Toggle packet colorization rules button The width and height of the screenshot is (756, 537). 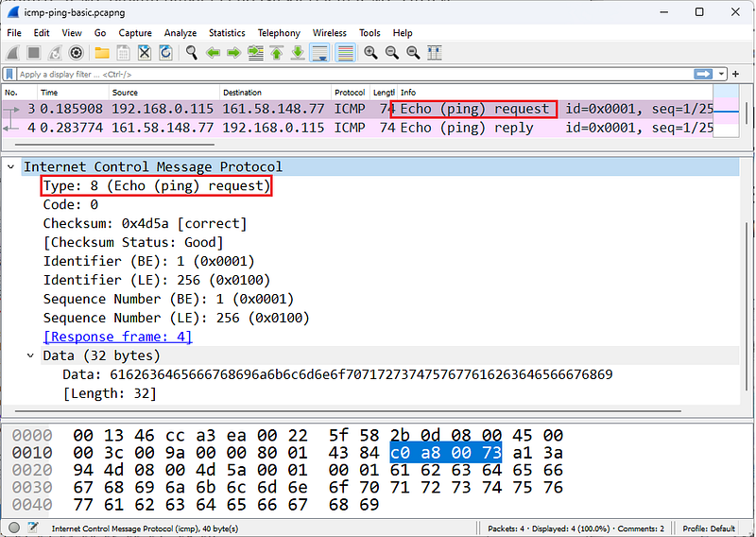[x=345, y=53]
